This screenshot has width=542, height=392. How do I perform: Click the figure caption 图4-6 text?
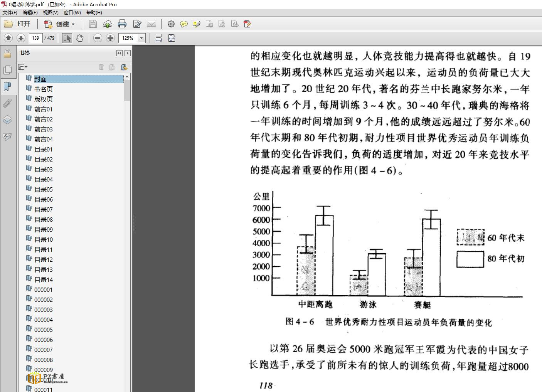389,322
